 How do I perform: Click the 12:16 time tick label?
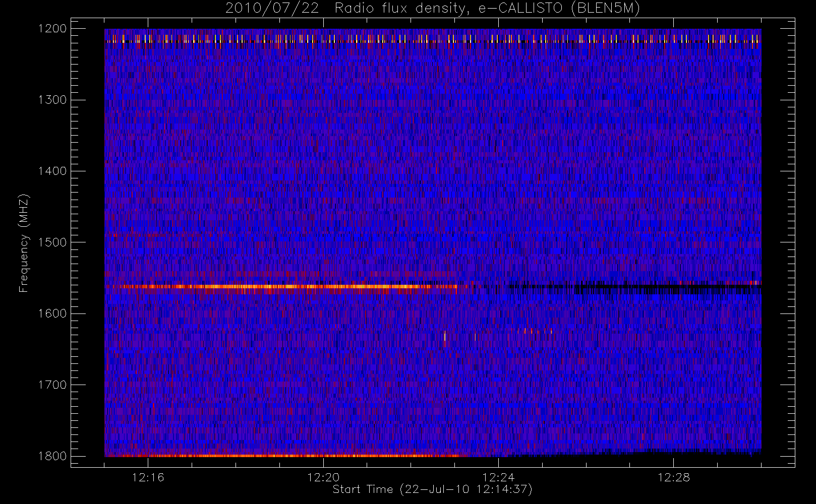pos(148,477)
